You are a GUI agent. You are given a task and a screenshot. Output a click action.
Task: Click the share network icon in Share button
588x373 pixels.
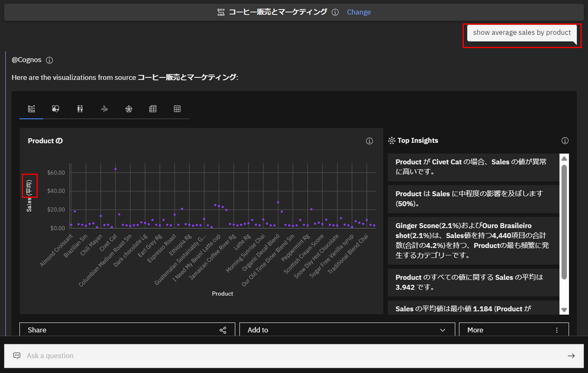pyautogui.click(x=223, y=330)
